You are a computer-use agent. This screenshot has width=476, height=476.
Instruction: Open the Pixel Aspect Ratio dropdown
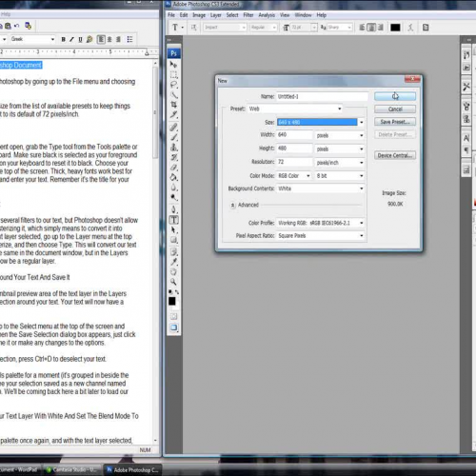point(321,236)
